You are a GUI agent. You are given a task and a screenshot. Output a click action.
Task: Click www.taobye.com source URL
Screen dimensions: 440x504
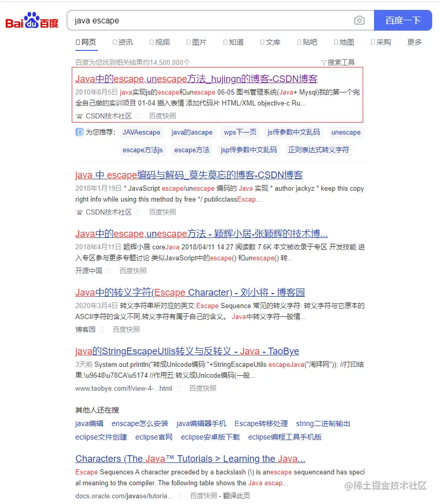[124, 388]
